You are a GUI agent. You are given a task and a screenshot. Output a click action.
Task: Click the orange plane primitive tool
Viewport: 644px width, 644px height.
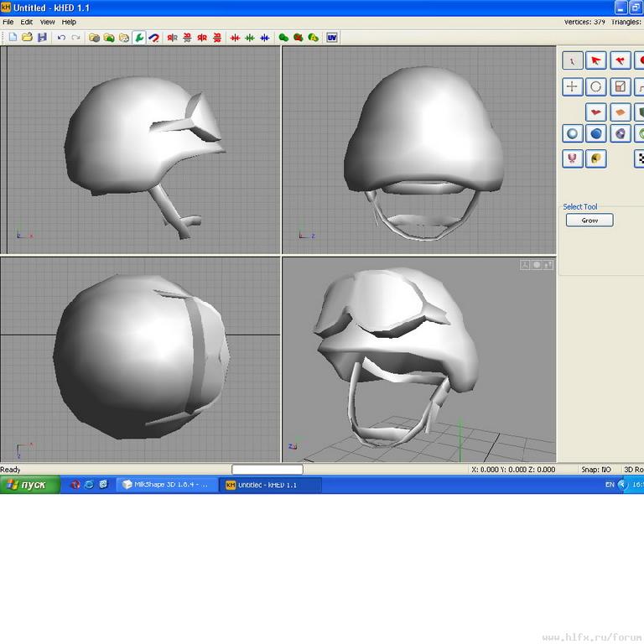[x=620, y=111]
